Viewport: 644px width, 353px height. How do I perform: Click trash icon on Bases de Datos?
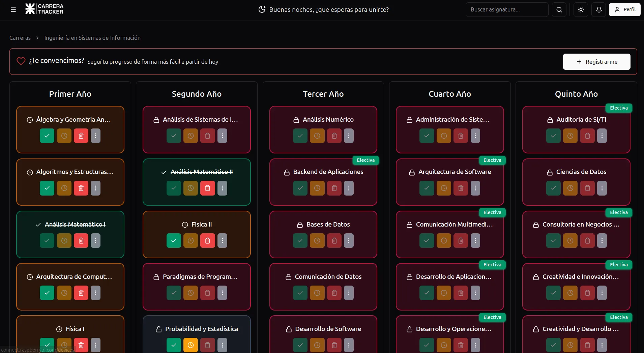pos(334,241)
